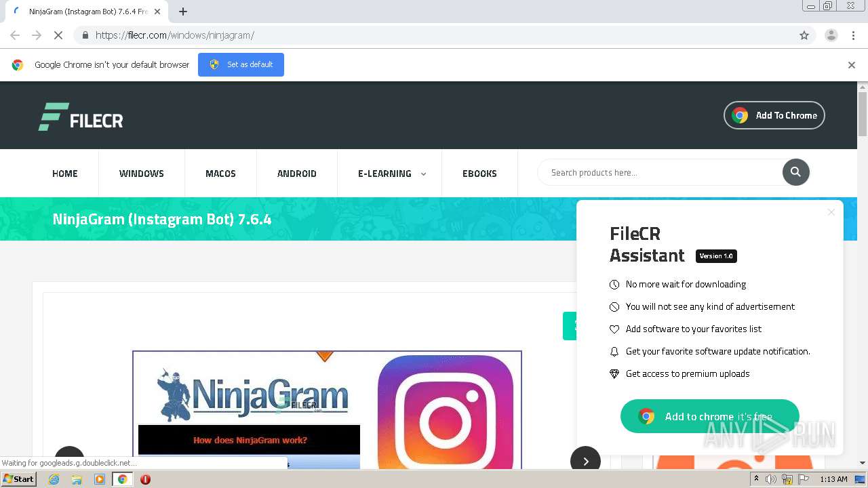Show hidden system tray icons
This screenshot has width=868, height=488.
coord(757,479)
